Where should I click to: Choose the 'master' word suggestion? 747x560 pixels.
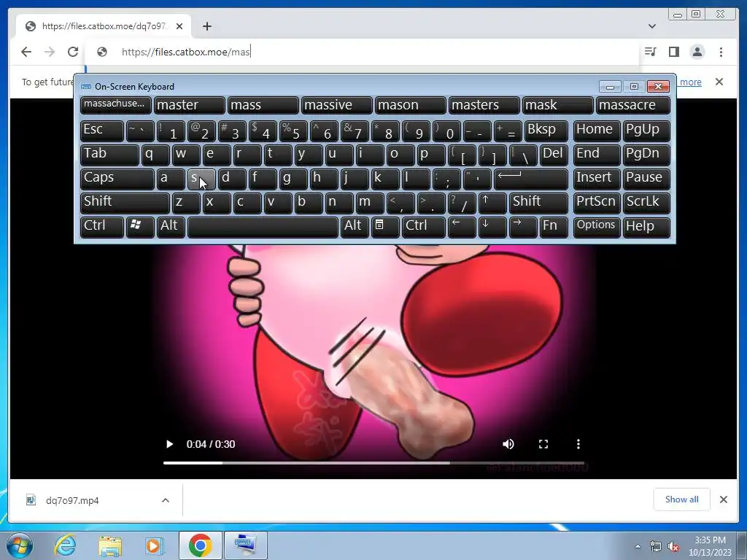189,105
